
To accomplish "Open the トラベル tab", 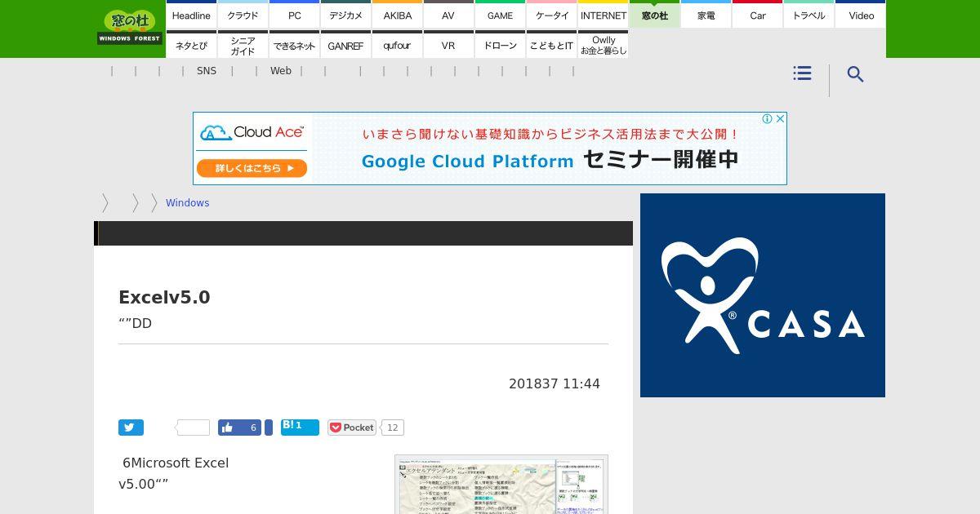I will (808, 15).
